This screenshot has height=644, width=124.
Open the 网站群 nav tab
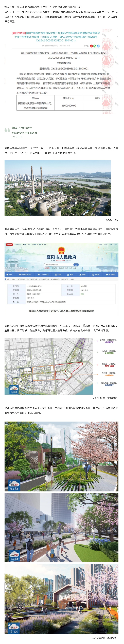pyautogui.click(x=96, y=275)
